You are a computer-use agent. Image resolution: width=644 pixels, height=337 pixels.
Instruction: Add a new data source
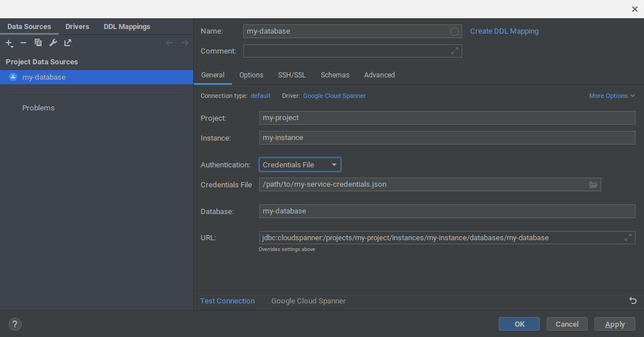9,43
